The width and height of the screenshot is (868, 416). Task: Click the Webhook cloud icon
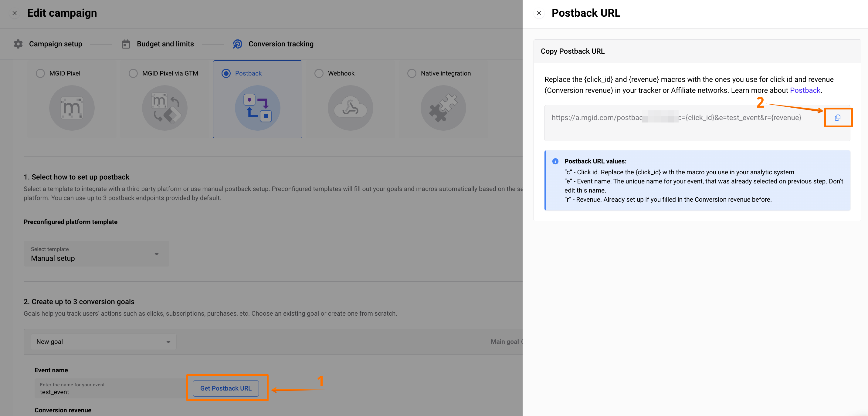click(351, 108)
